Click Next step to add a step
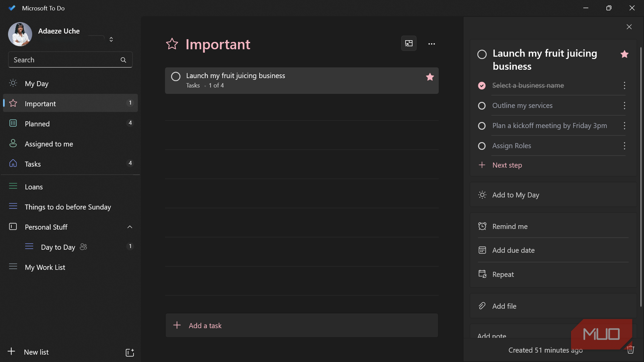 point(507,165)
